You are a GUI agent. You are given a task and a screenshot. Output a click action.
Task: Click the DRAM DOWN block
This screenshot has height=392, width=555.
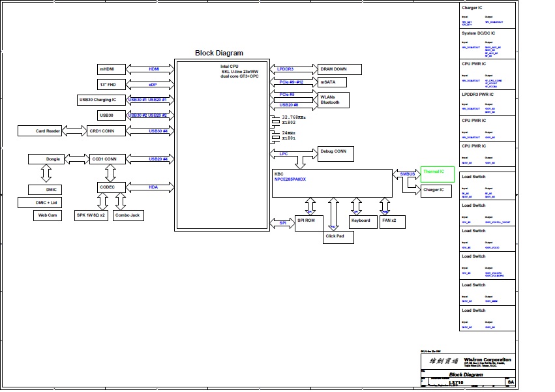[338, 69]
